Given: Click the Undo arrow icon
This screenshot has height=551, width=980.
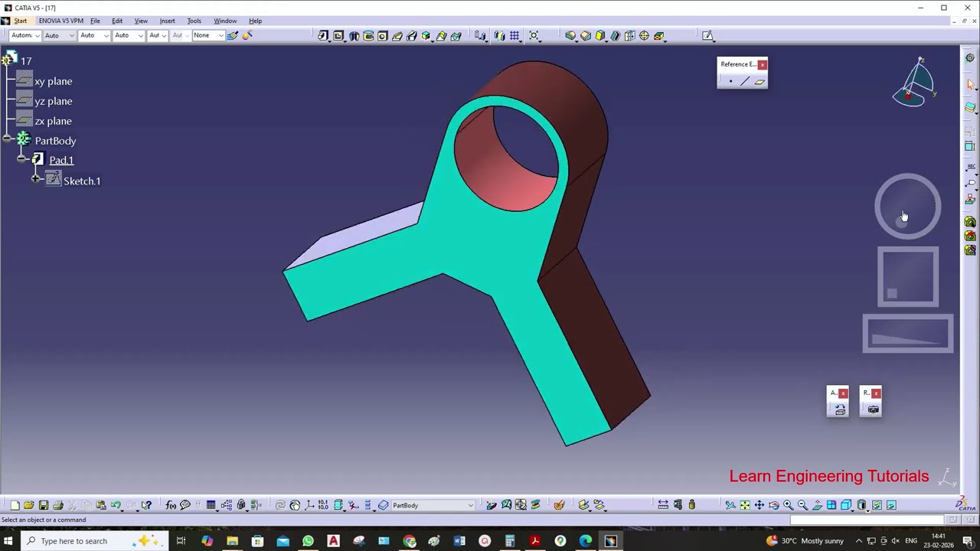Looking at the screenshot, I should (x=116, y=505).
